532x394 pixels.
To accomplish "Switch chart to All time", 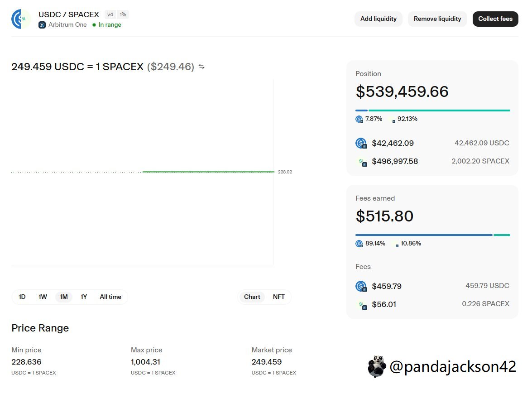I will pos(110,297).
